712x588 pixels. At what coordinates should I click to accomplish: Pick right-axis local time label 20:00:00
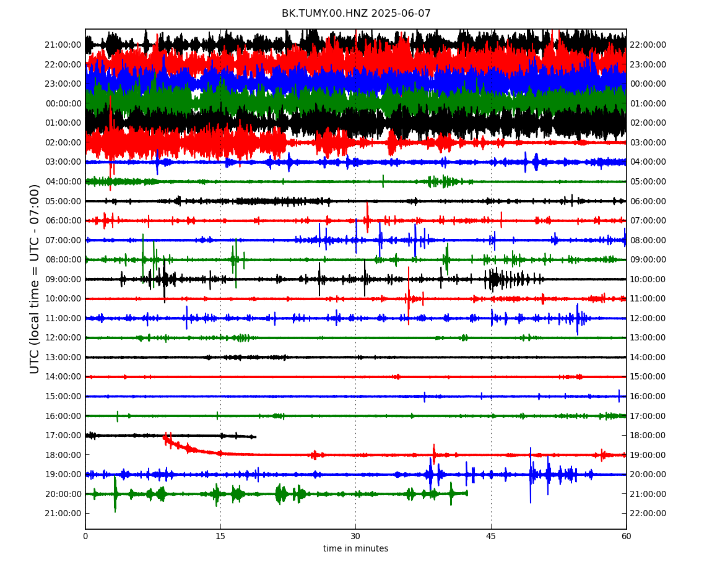[648, 475]
